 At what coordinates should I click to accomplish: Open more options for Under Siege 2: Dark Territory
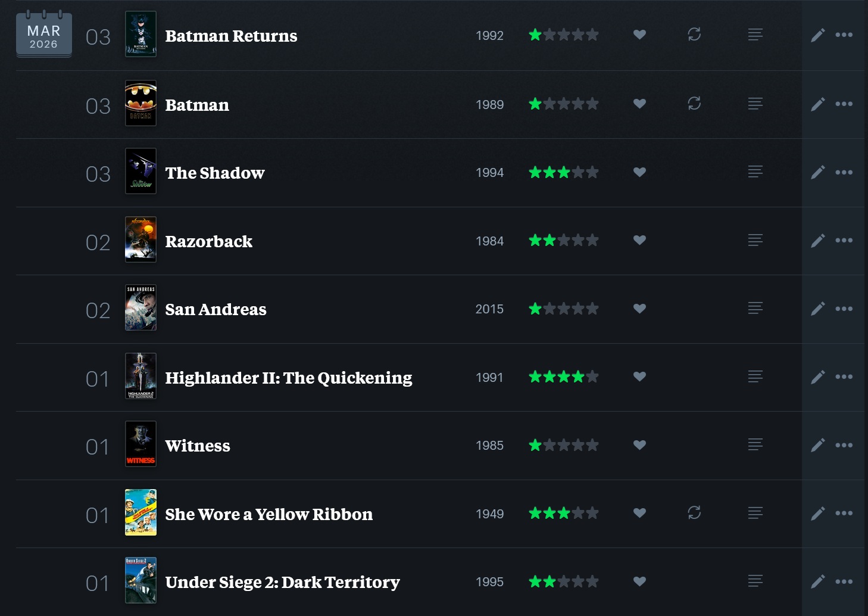tap(844, 581)
